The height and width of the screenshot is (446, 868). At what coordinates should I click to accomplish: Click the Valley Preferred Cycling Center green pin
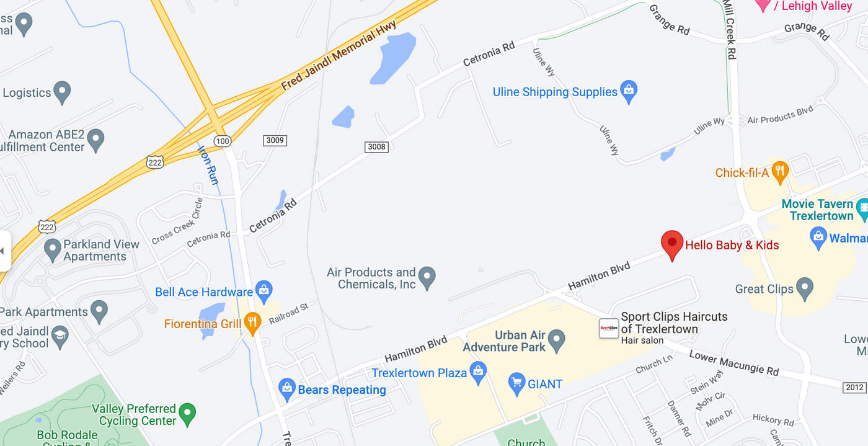187,412
